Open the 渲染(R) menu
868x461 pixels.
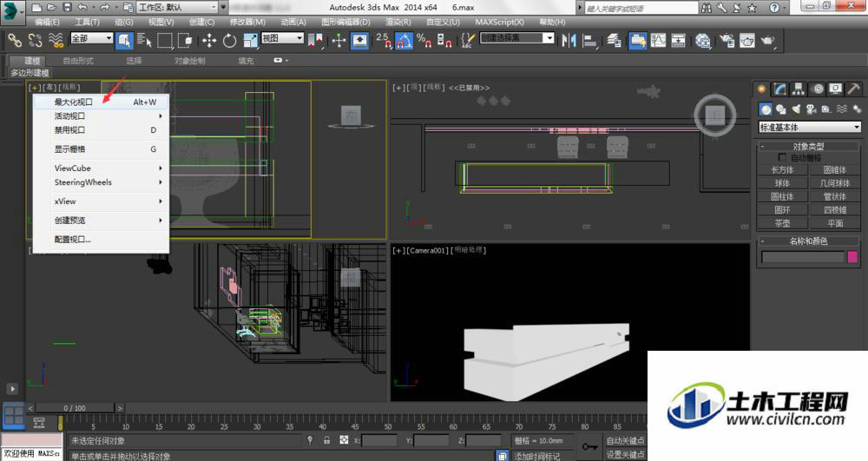(x=398, y=22)
